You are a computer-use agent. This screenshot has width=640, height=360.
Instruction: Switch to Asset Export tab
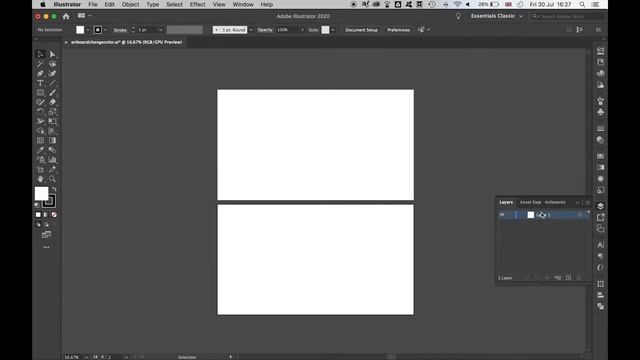click(530, 202)
